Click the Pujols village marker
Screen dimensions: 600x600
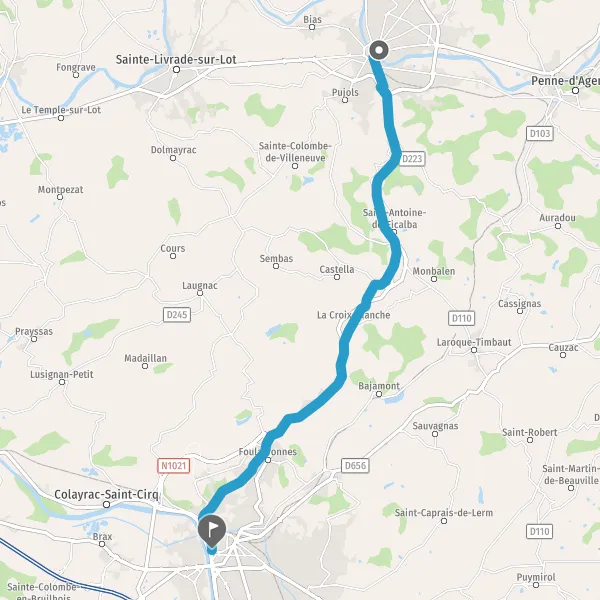pos(345,100)
